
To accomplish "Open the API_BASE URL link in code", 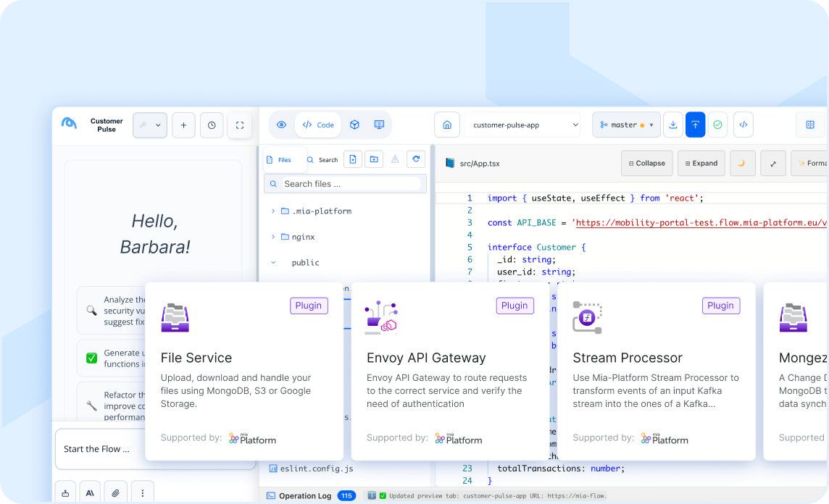I will coord(701,222).
